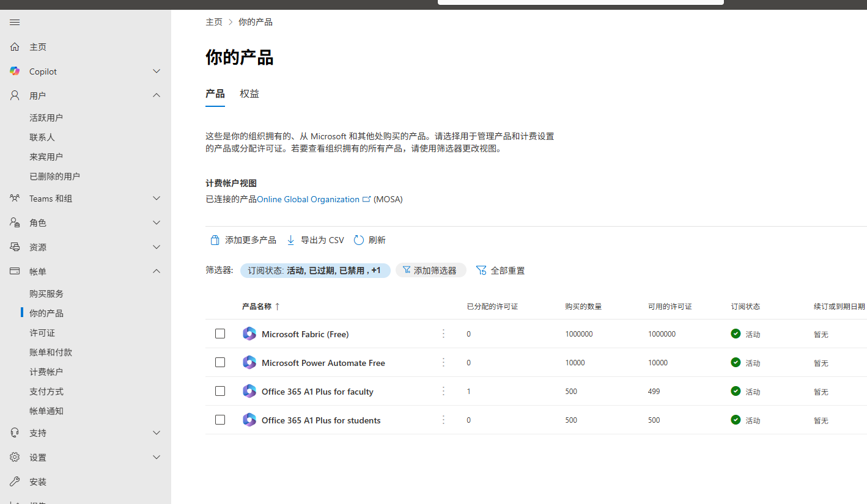Viewport: 867px width, 504px height.
Task: Click the 设置 gear icon
Action: coord(15,458)
